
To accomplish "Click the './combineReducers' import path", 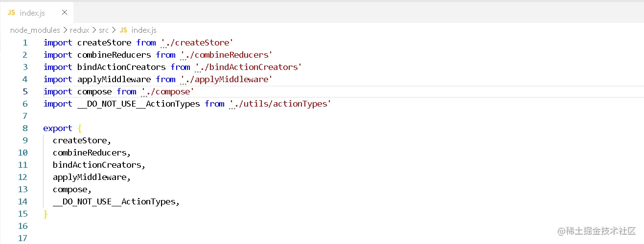I will click(x=227, y=55).
